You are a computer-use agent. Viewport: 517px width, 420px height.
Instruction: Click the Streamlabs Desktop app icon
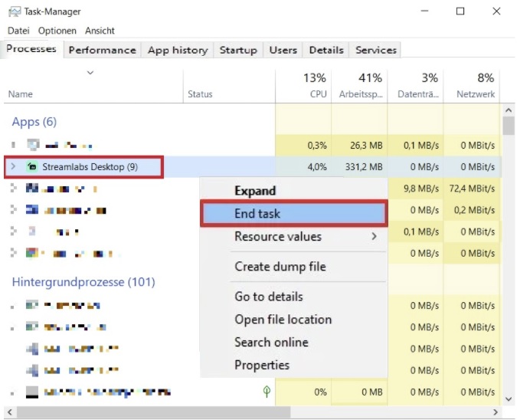(x=32, y=167)
